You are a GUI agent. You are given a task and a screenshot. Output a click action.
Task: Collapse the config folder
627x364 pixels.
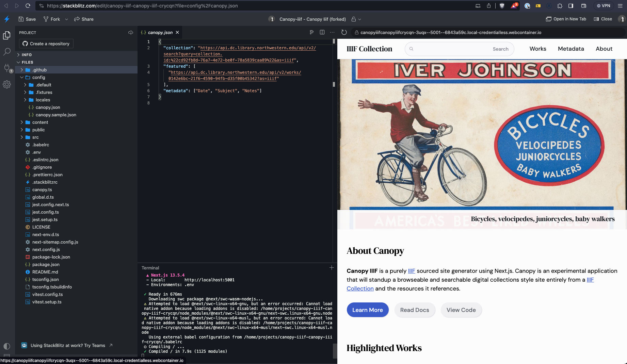tap(38, 78)
